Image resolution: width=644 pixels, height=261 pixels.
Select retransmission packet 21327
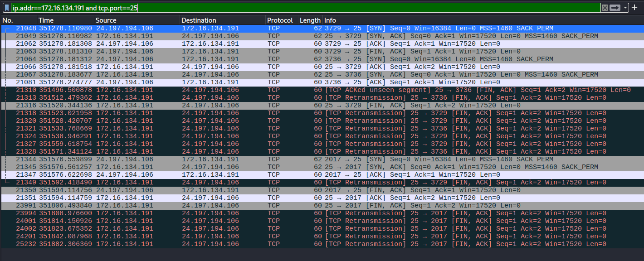point(322,144)
